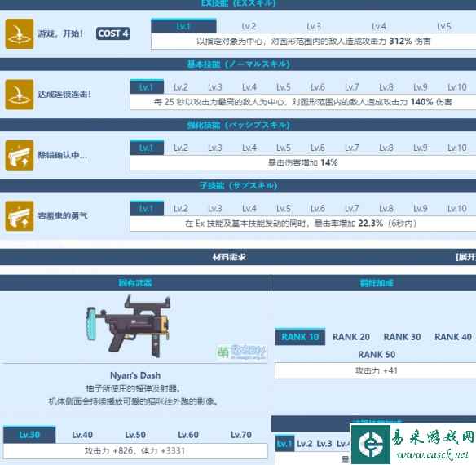Select Lv.6 tab of 除错确认中 skill
The image size is (476, 465).
pos(318,148)
